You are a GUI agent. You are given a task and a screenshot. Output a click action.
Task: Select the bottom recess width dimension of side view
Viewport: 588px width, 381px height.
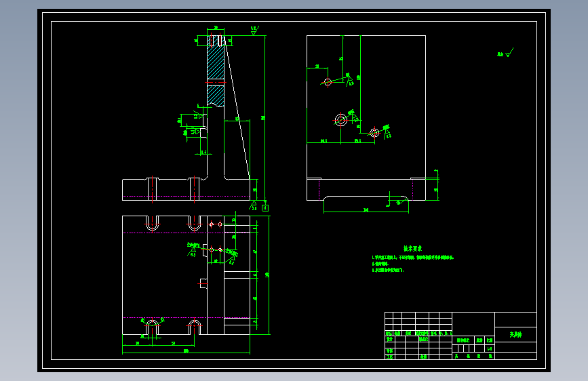(x=366, y=210)
